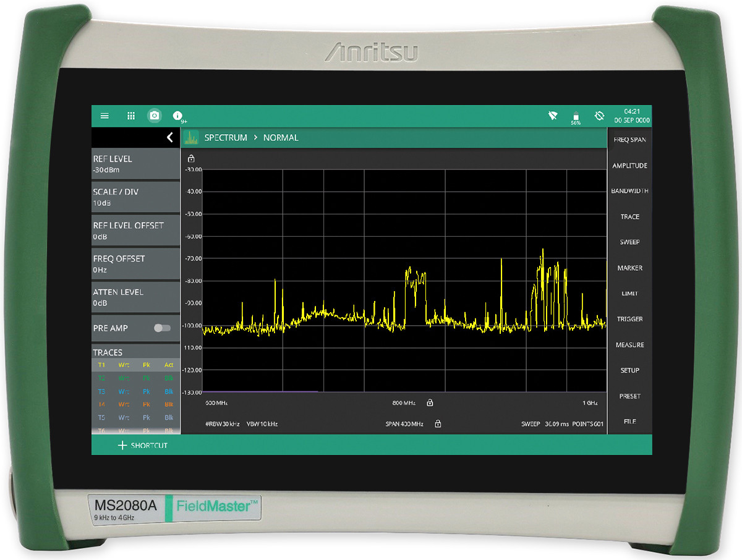The height and width of the screenshot is (560, 742).
Task: Open the NORMAL mode selector in the breadcrumb
Action: (x=280, y=137)
